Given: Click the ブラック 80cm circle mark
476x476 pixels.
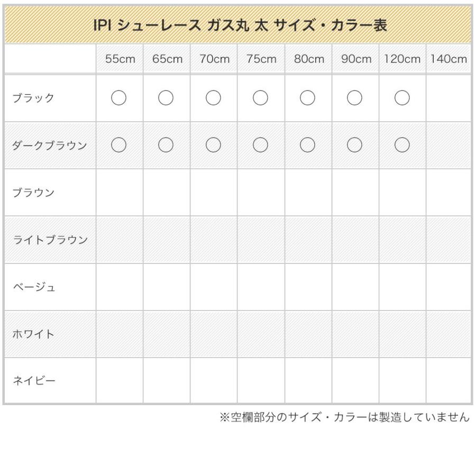Looking at the screenshot, I should [308, 98].
